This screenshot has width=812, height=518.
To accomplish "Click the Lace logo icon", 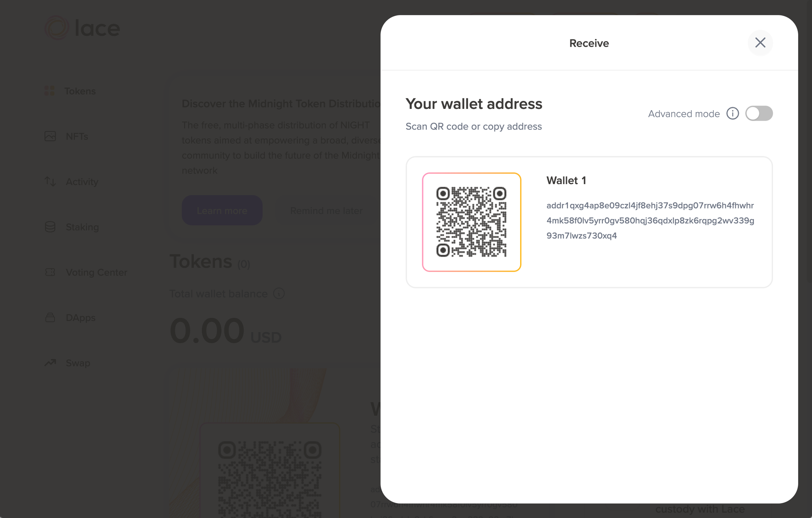I will (x=57, y=28).
